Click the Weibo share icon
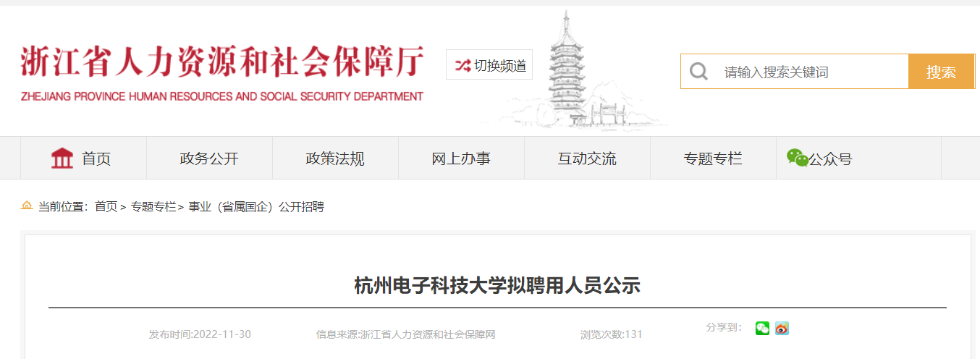Image resolution: width=980 pixels, height=359 pixels. 782,329
